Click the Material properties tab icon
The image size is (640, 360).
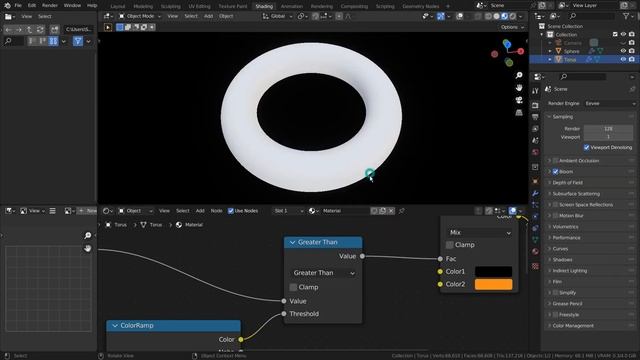coord(535,251)
